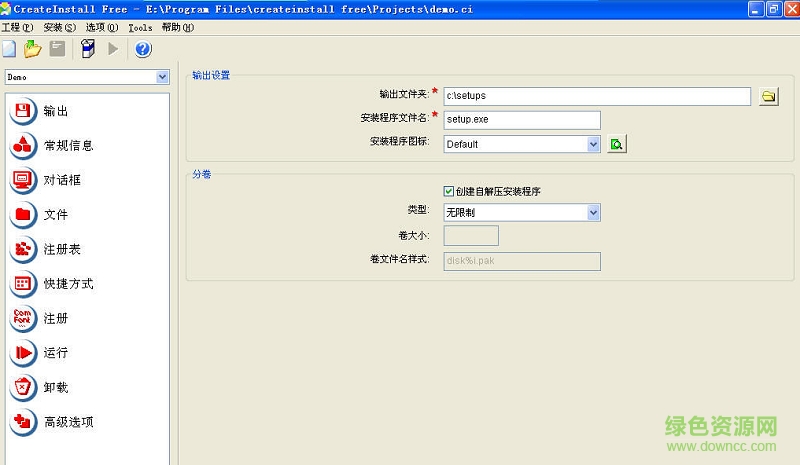Screen dimensions: 800x465
Task: Click the New project toolbar icon
Action: pos(9,49)
